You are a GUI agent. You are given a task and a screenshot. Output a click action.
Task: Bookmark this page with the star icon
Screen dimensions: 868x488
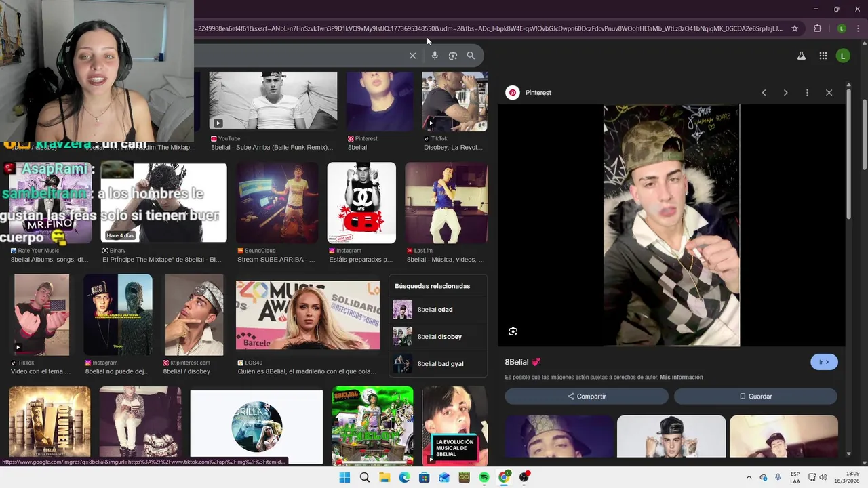tap(795, 28)
